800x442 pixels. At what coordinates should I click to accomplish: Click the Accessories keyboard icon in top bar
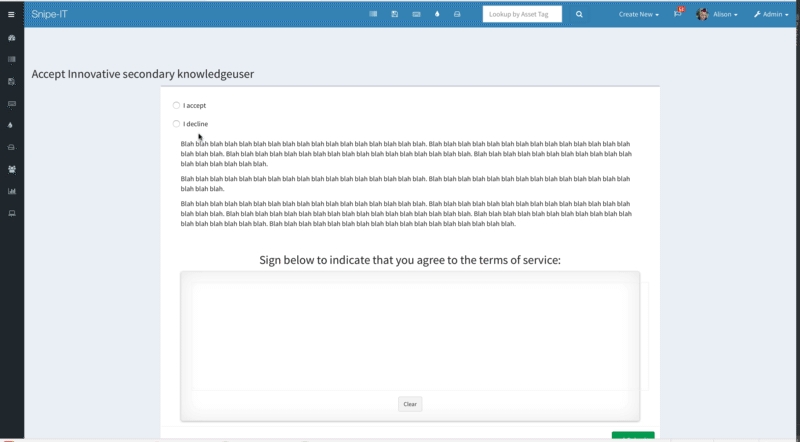[x=416, y=15]
